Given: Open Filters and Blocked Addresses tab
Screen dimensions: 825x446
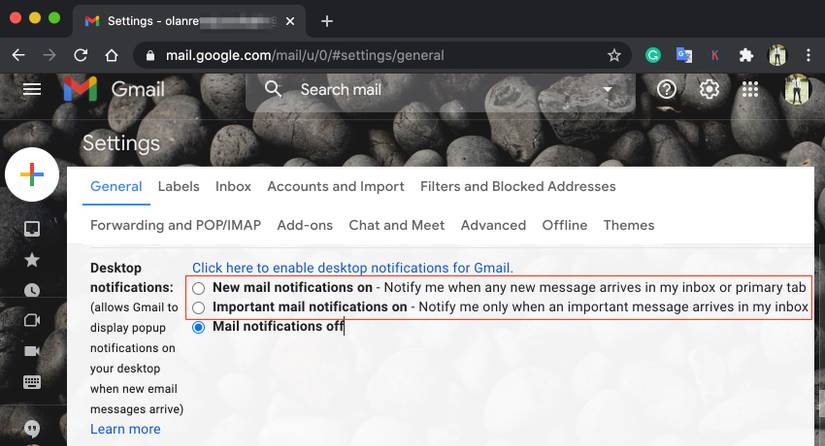Looking at the screenshot, I should click(x=518, y=186).
